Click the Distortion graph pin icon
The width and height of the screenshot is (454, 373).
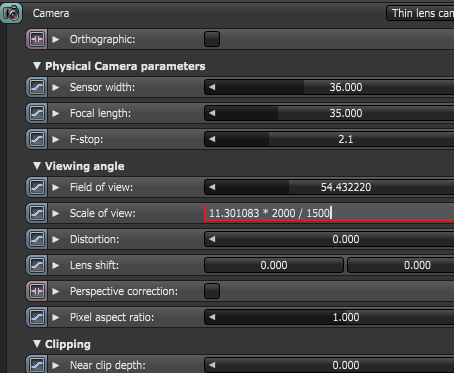point(37,239)
